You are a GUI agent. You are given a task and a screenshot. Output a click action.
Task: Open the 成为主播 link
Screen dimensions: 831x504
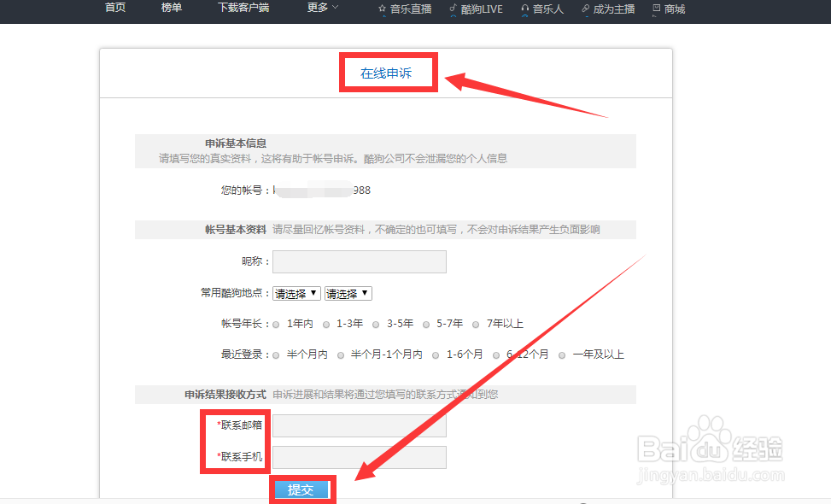[x=614, y=9]
